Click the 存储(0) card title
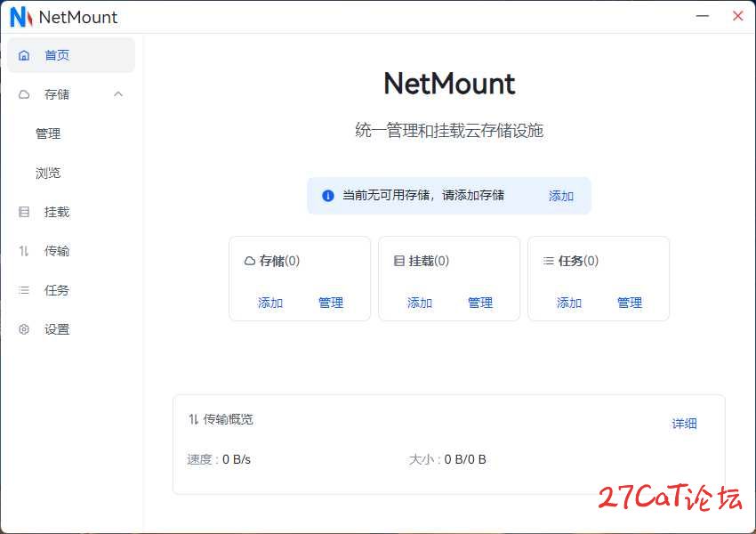756x534 pixels. point(279,261)
